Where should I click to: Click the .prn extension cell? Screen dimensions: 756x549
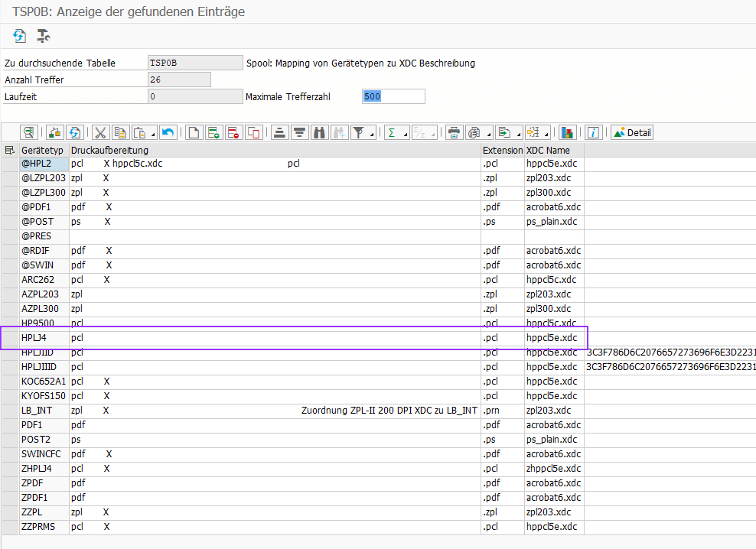pyautogui.click(x=503, y=411)
